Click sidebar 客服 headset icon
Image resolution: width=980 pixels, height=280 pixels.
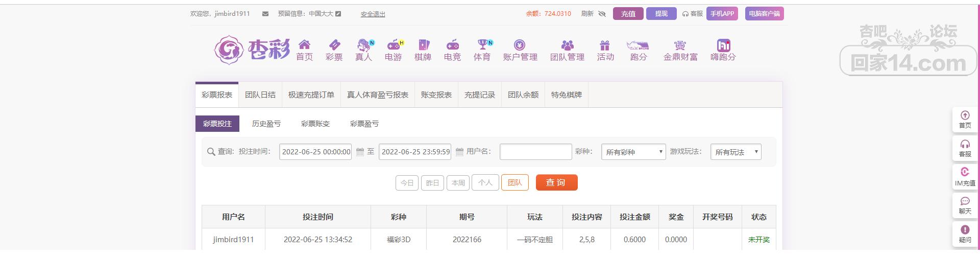[x=965, y=144]
